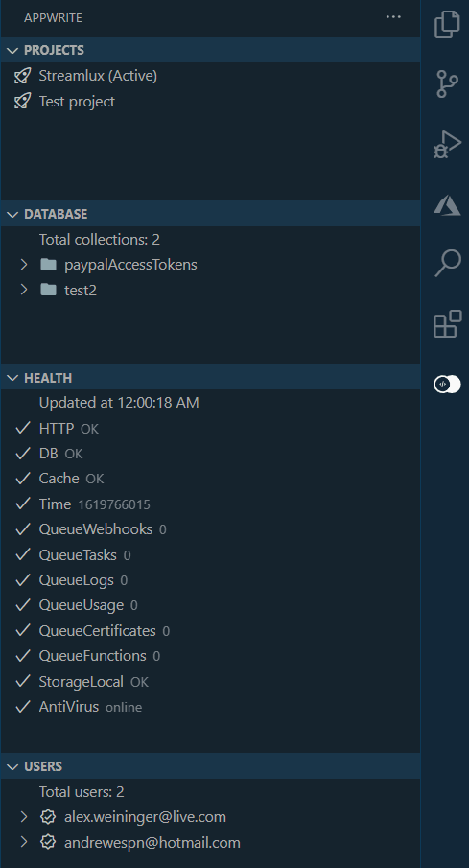
Task: Select the Test project entry
Action: coord(77,102)
